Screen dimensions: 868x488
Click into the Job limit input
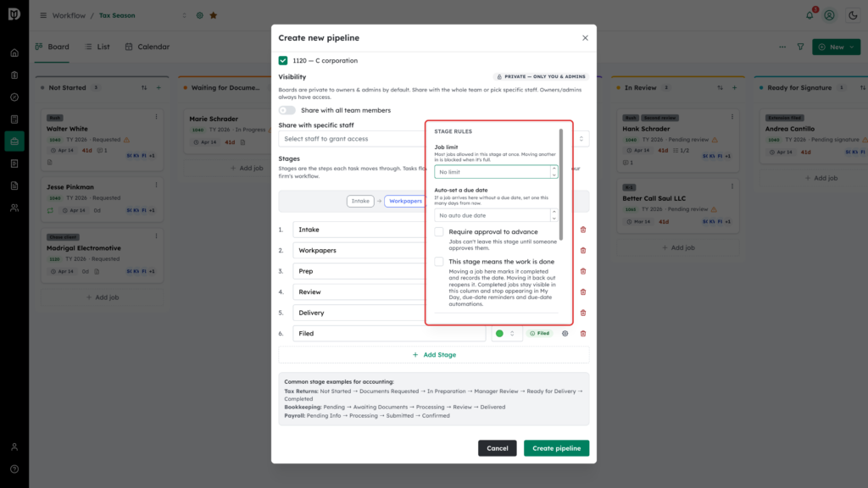point(492,171)
